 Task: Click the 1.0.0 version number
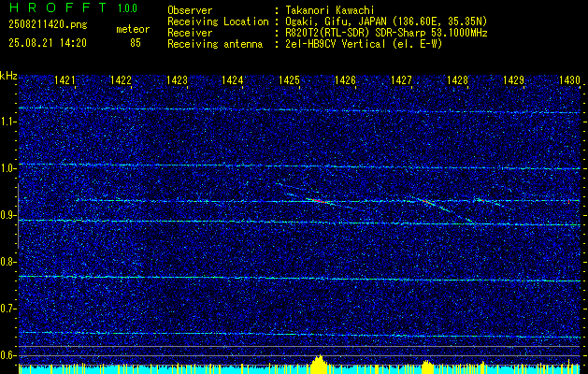click(x=127, y=7)
